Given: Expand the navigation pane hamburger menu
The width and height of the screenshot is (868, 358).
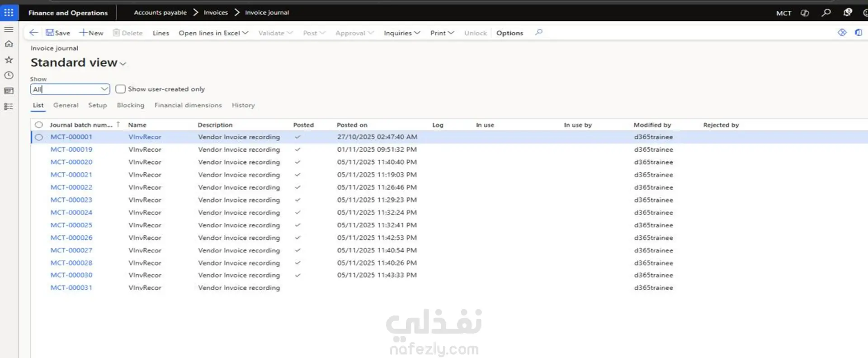Looking at the screenshot, I should (9, 29).
